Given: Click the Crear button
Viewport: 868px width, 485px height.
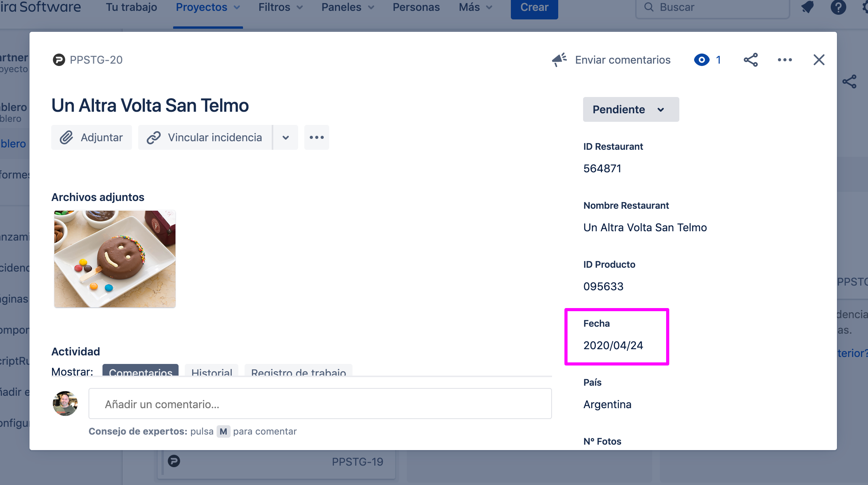Looking at the screenshot, I should 534,8.
